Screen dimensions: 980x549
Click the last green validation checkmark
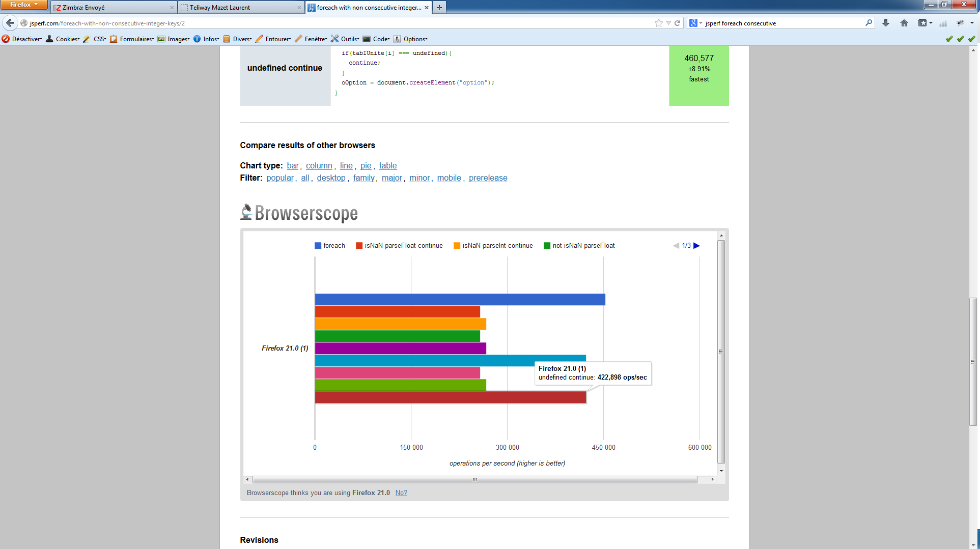pos(971,39)
